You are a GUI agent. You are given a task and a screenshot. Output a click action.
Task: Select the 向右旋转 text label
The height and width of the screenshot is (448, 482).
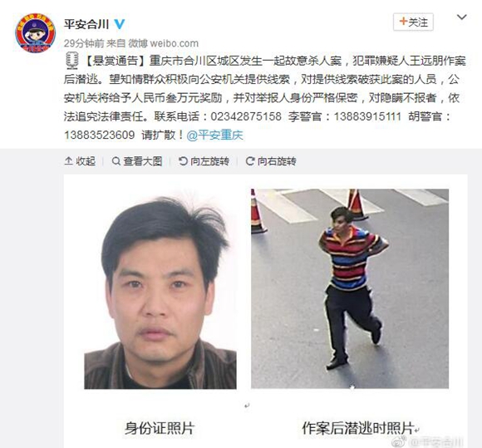277,161
